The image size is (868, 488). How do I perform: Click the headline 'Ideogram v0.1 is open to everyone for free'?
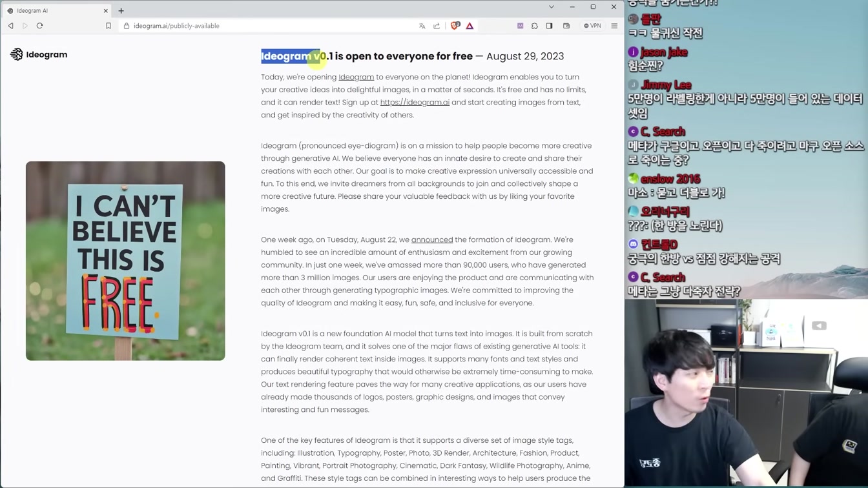(367, 56)
